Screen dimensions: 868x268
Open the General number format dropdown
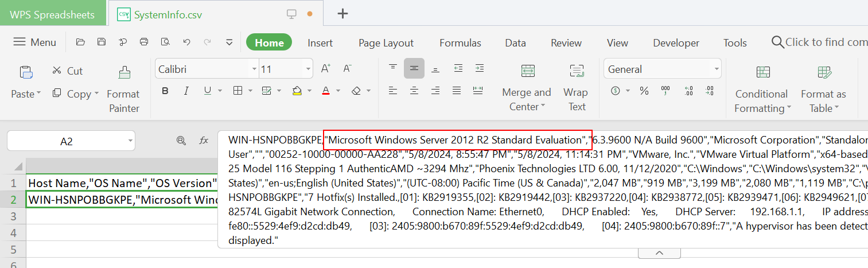point(717,69)
